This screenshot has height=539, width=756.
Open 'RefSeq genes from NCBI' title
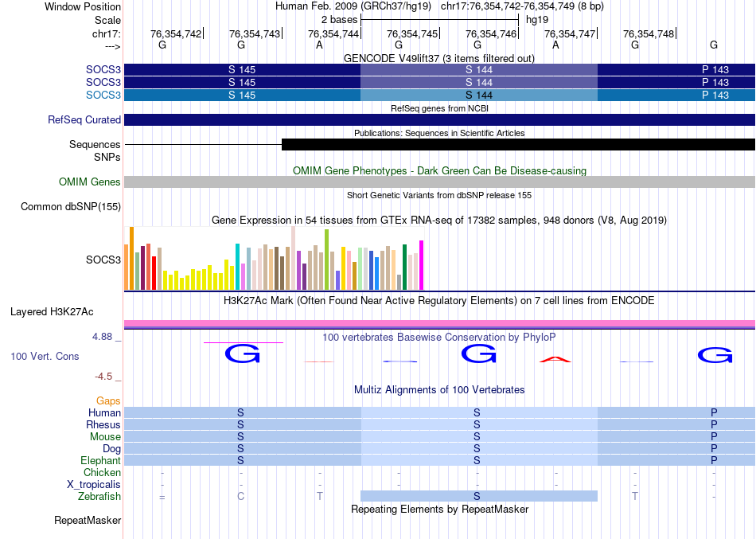439,108
